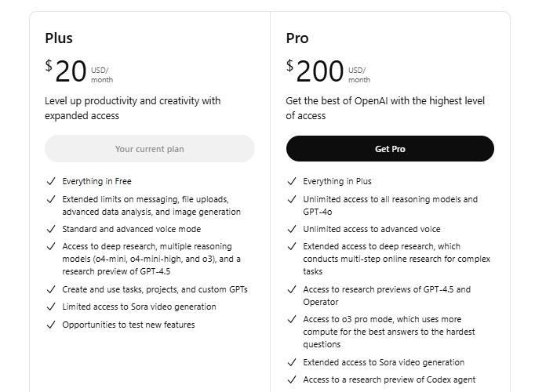Viewport: 535px width, 392px height.
Task: Click the Get Pro button
Action: [390, 149]
